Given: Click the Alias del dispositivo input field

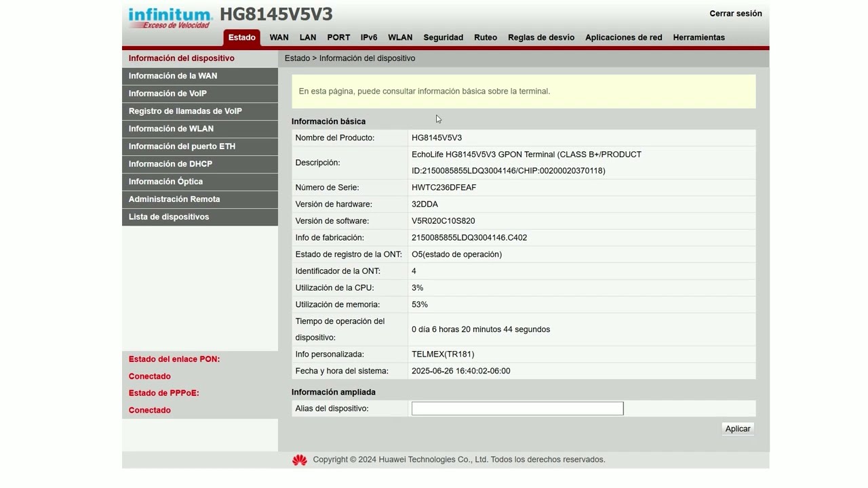Looking at the screenshot, I should click(x=517, y=409).
